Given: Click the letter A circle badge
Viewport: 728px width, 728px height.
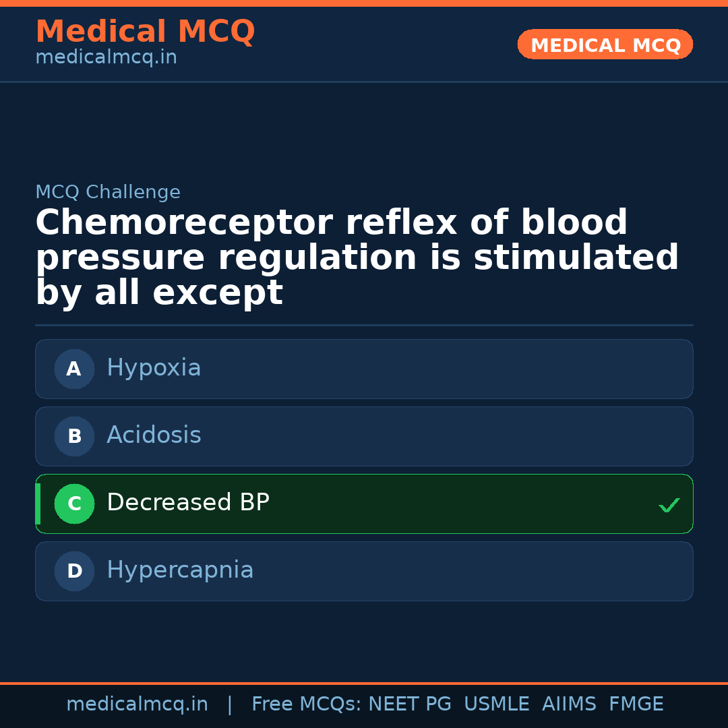Looking at the screenshot, I should pos(74,369).
